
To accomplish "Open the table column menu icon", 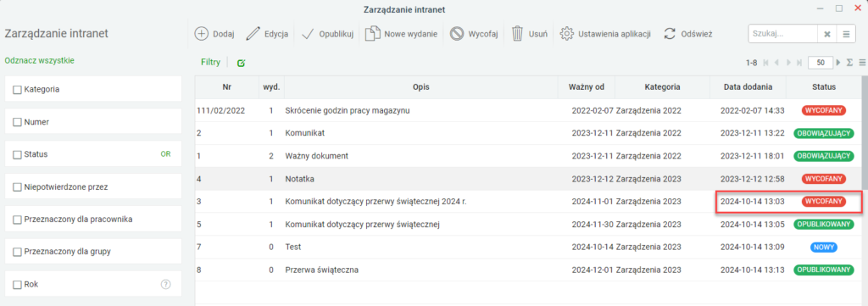I will pyautogui.click(x=862, y=63).
